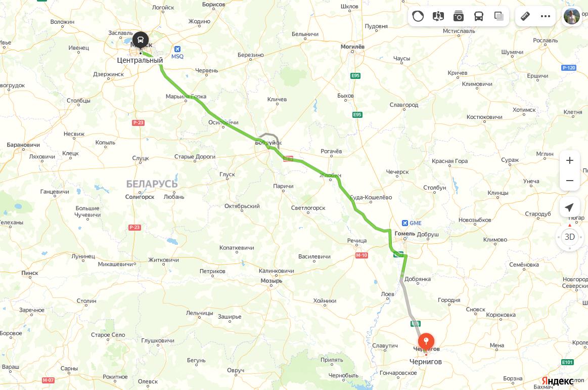Select GME airport icon near Гомель
This screenshot has width=588, height=390.
405,223
